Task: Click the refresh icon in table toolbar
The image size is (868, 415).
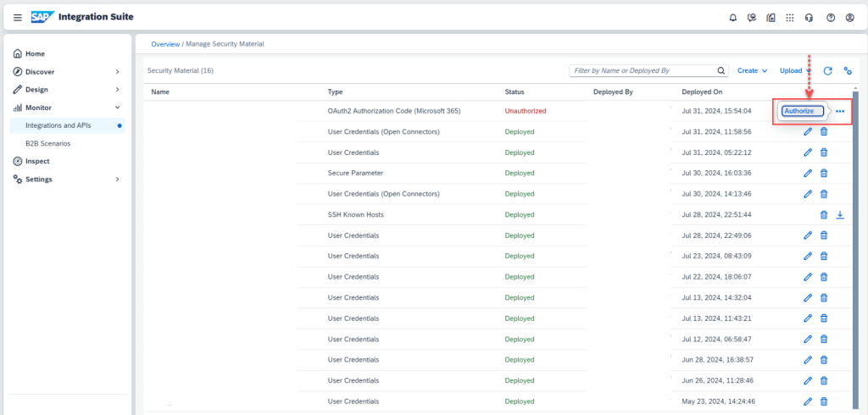Action: [x=827, y=71]
